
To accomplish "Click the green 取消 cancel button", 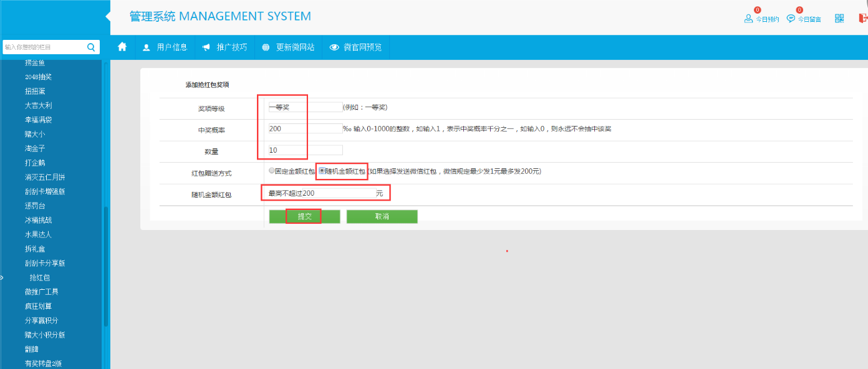I will click(x=382, y=216).
